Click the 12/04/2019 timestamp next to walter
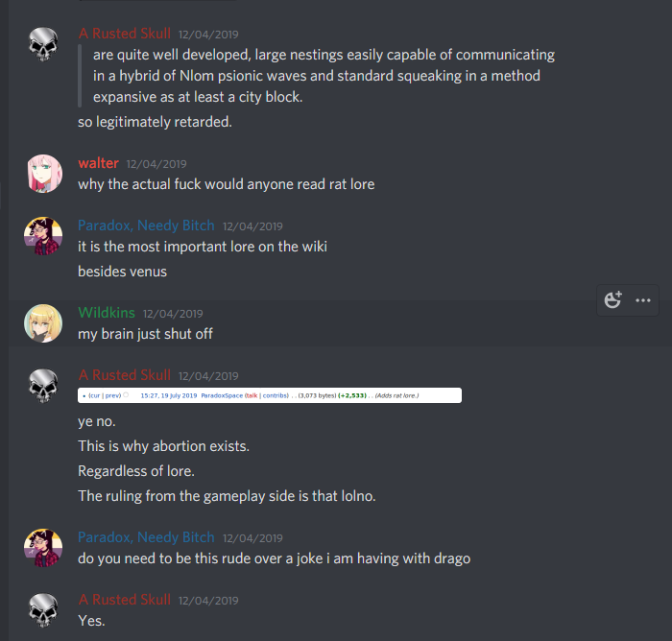 click(156, 164)
